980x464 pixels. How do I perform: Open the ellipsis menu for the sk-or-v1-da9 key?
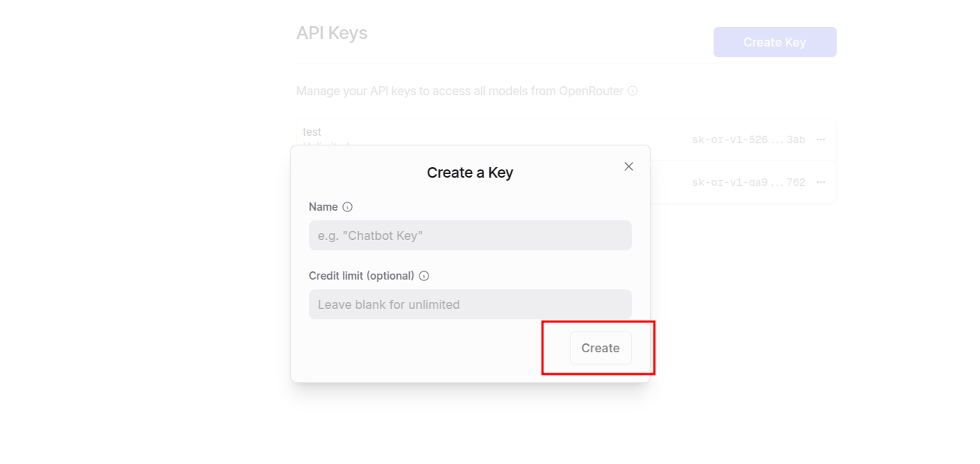(820, 182)
